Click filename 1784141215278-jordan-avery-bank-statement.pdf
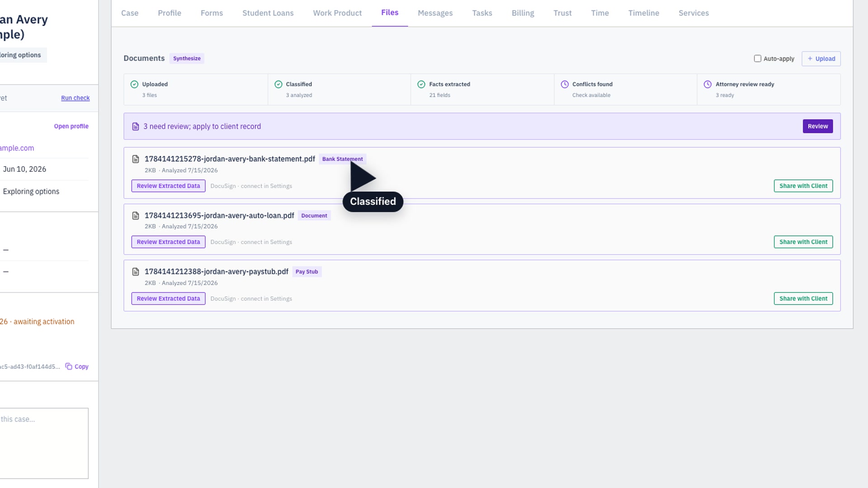The width and height of the screenshot is (868, 488). point(230,159)
